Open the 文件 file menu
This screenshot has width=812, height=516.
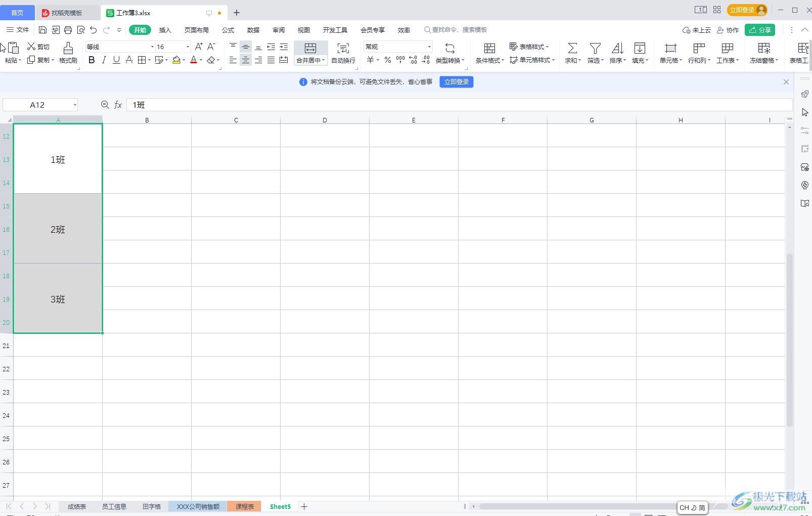(18, 30)
